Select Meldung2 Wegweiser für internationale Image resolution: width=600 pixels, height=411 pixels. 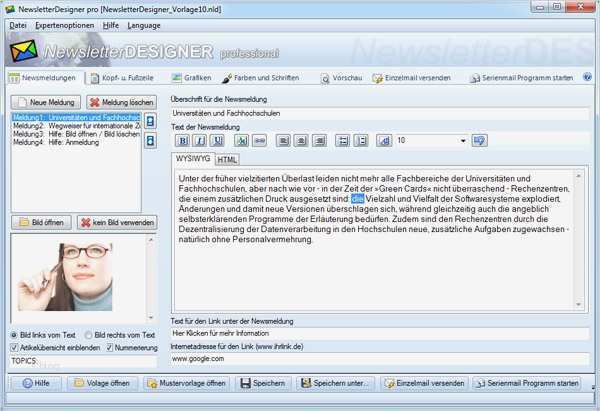click(x=76, y=126)
